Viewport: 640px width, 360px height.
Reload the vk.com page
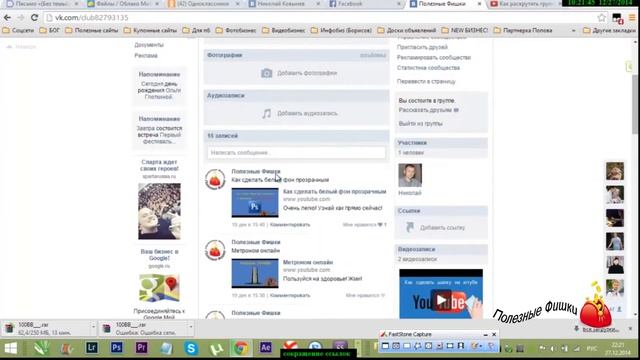[x=34, y=18]
